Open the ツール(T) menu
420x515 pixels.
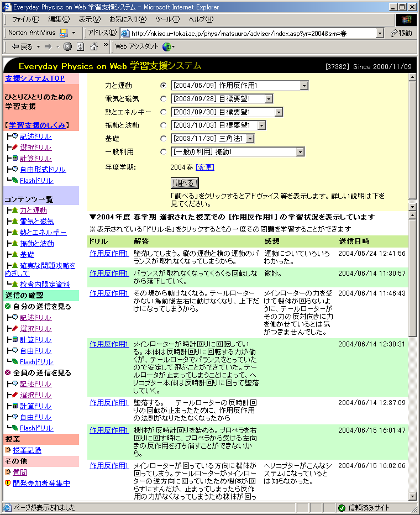coord(167,19)
